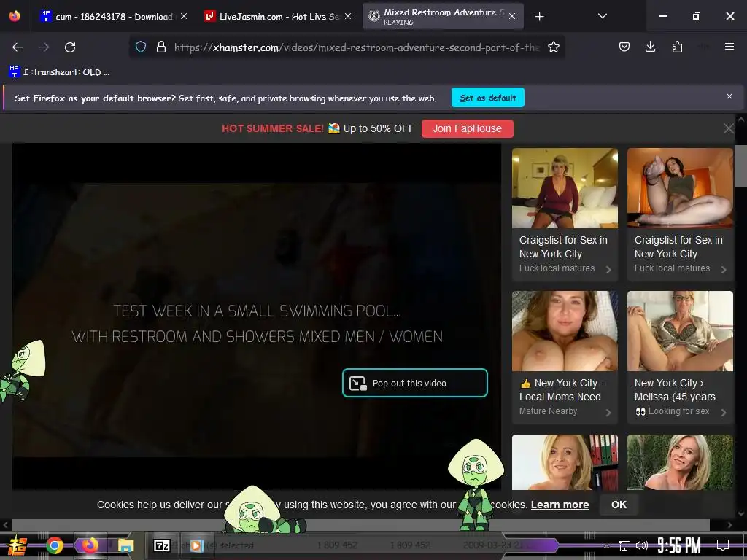Open the extensions puzzle-piece menu

pos(677,47)
